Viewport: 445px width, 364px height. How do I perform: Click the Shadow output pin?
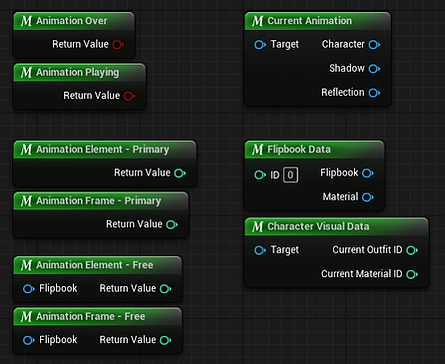pos(374,69)
